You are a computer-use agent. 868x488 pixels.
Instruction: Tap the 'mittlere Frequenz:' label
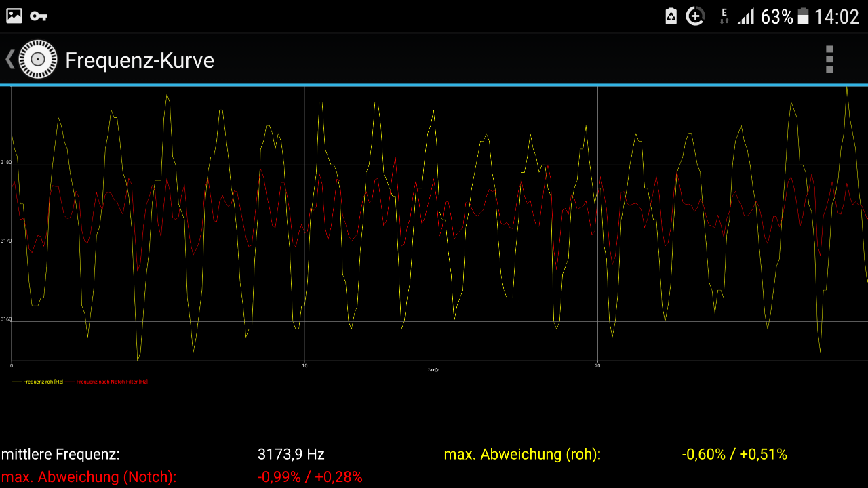pyautogui.click(x=60, y=454)
